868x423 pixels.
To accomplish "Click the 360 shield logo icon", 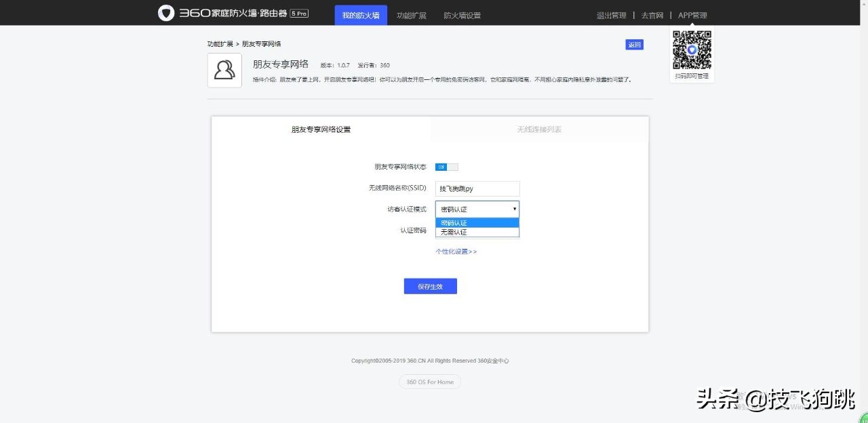I will coord(165,13).
